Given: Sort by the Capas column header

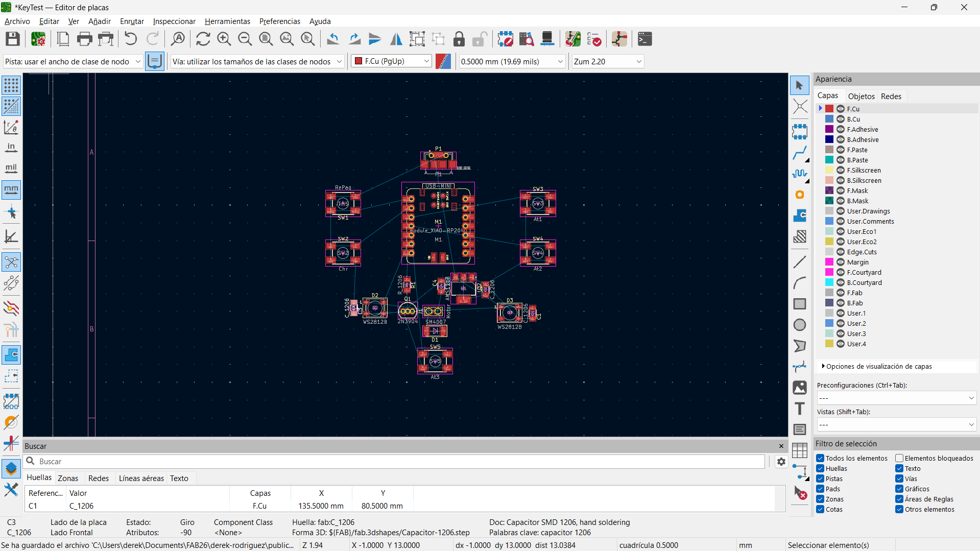Looking at the screenshot, I should coord(260,493).
